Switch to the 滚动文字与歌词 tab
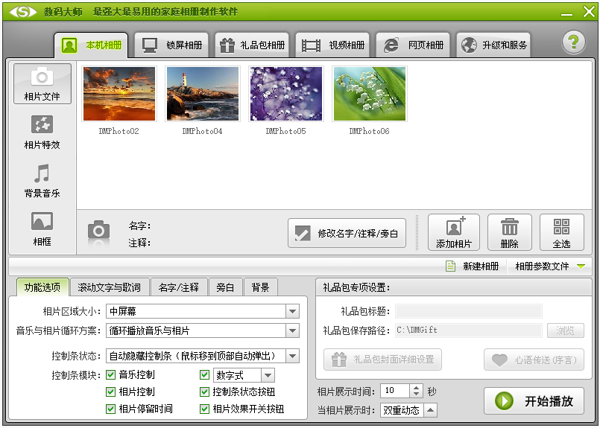The width and height of the screenshot is (600, 428). coord(110,288)
